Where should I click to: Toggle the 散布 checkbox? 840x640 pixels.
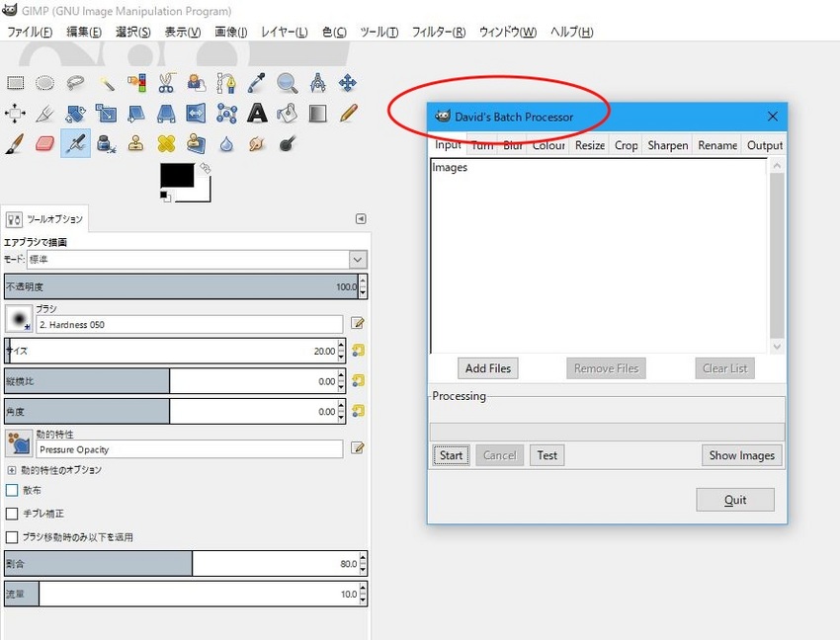12,490
